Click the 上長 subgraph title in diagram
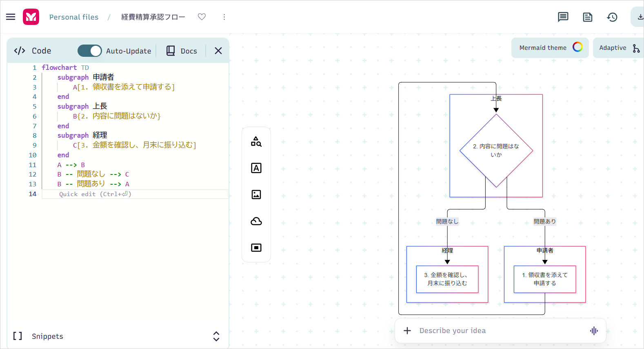This screenshot has height=349, width=644. [496, 98]
